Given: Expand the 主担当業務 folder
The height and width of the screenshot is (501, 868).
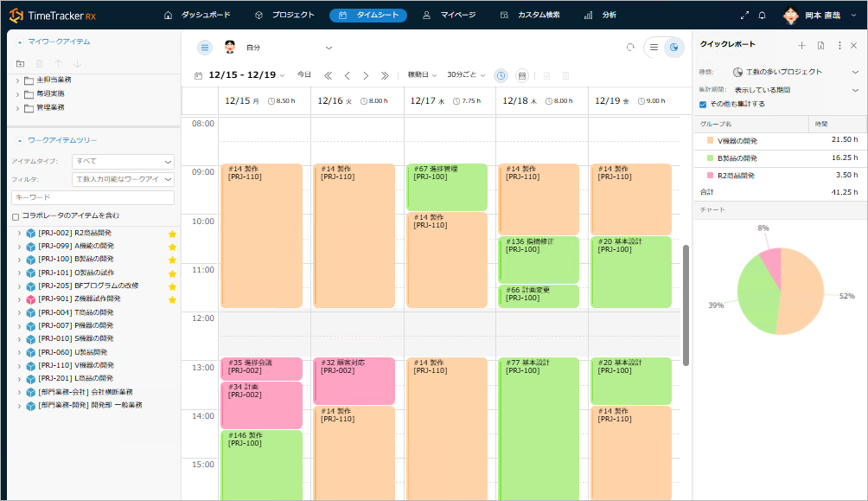Looking at the screenshot, I should tap(17, 80).
